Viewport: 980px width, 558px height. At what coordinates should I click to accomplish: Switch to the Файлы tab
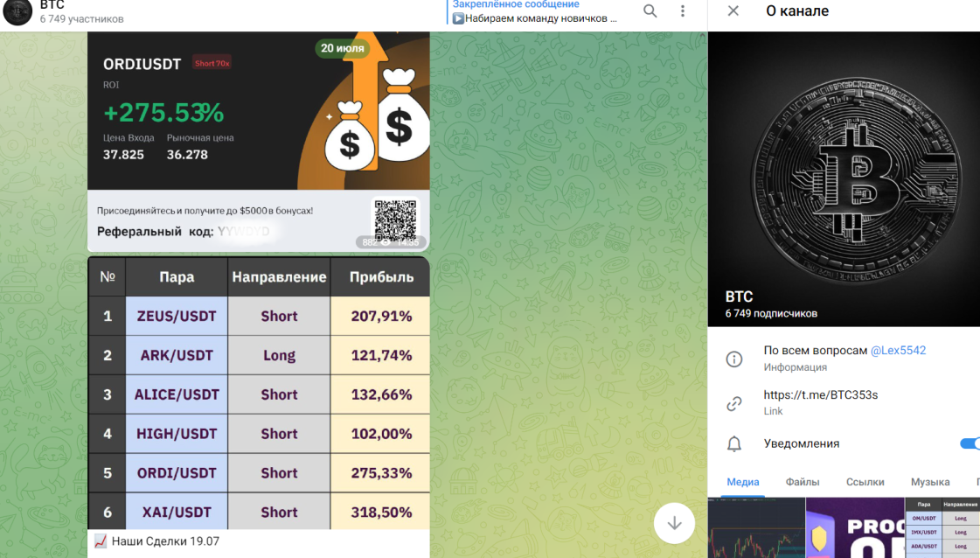point(802,482)
